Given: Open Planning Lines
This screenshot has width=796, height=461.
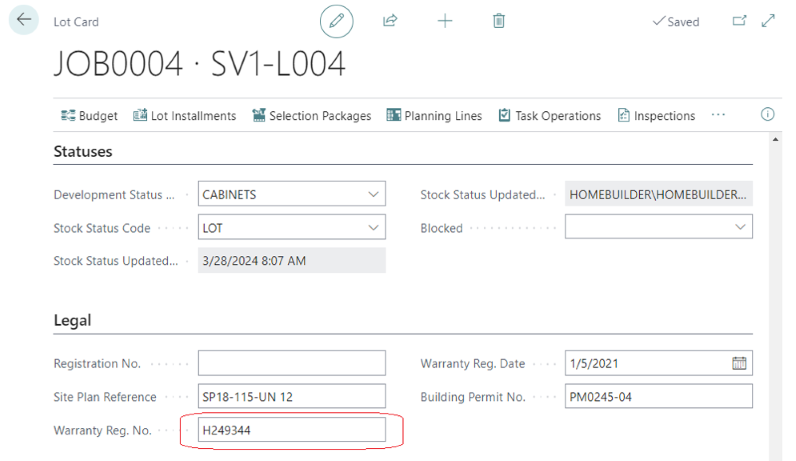Looking at the screenshot, I should 434,116.
